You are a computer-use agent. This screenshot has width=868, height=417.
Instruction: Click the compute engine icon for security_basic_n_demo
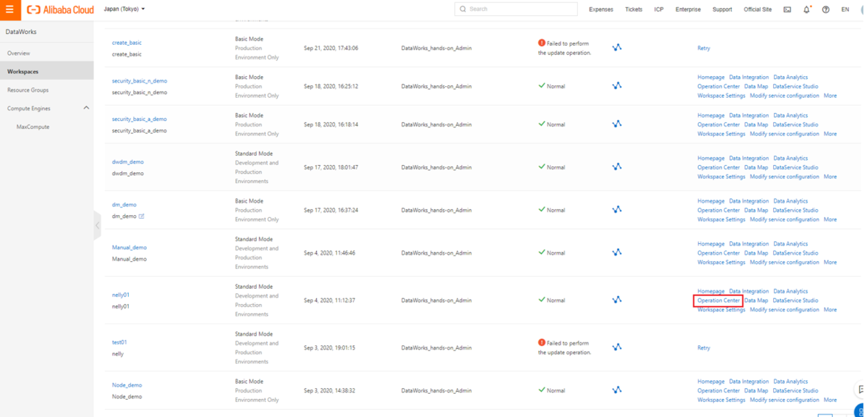616,85
